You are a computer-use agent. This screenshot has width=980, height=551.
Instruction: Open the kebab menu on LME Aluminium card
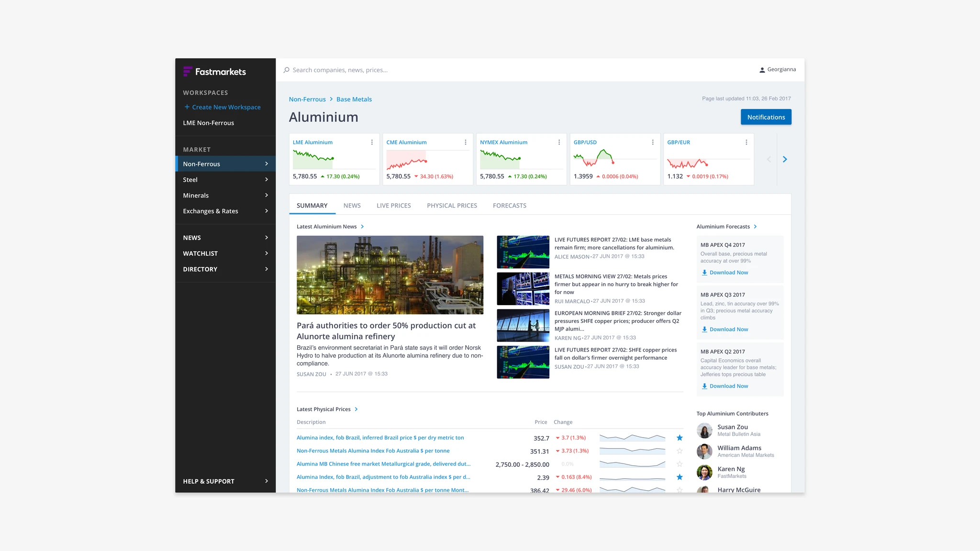pos(372,142)
